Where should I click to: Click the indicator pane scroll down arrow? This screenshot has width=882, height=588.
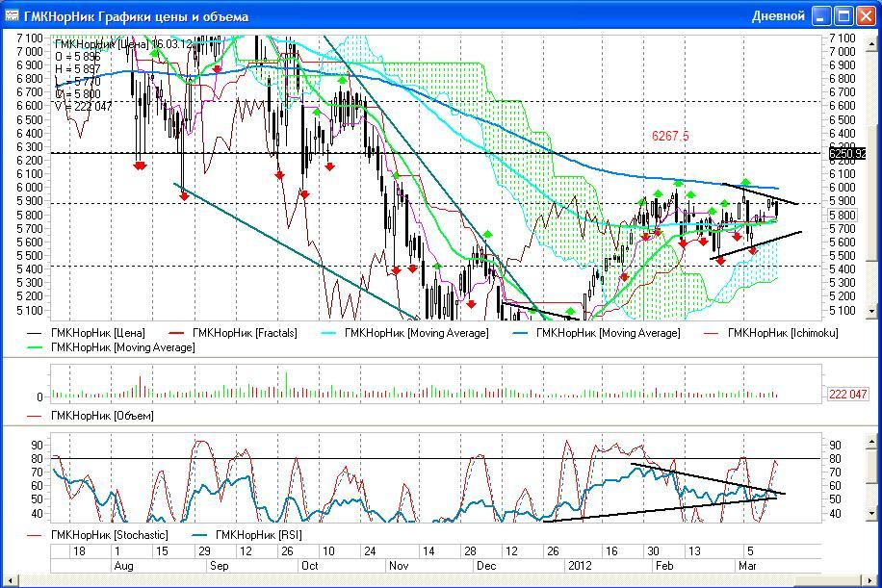coord(873,513)
